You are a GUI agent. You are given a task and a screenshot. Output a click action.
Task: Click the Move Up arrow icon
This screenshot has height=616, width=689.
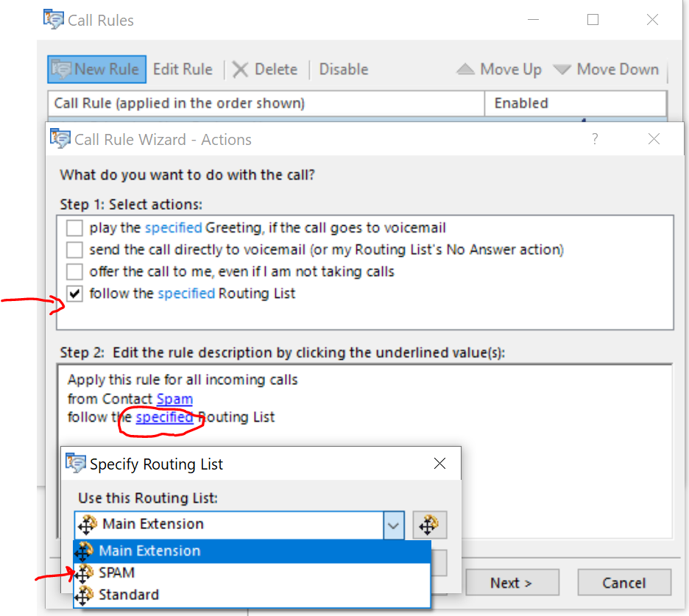click(465, 70)
